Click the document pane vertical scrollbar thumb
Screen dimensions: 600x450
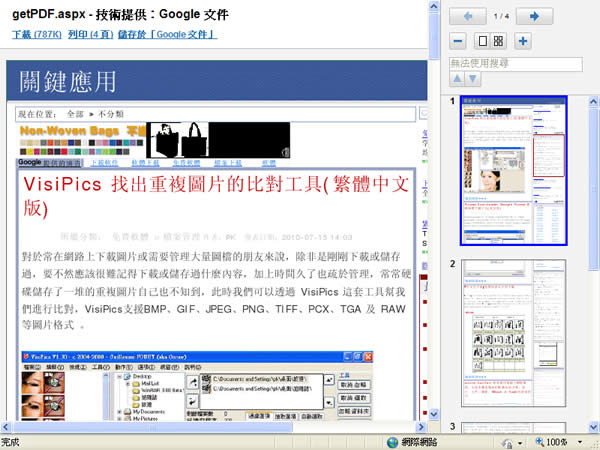[x=434, y=37]
